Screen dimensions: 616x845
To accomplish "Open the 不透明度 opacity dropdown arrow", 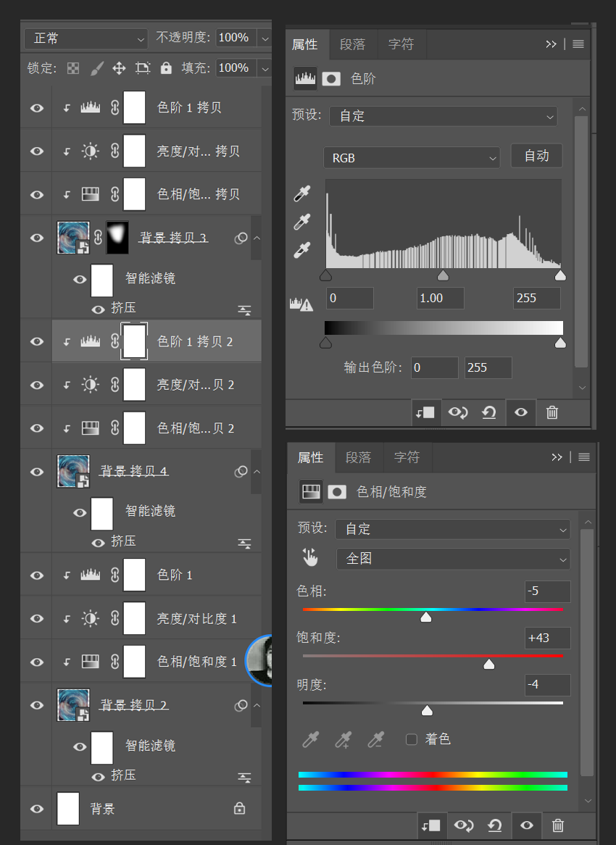I will [x=265, y=38].
